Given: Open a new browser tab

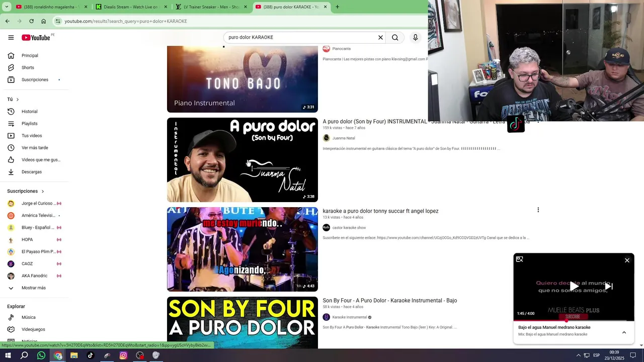Looking at the screenshot, I should (337, 7).
